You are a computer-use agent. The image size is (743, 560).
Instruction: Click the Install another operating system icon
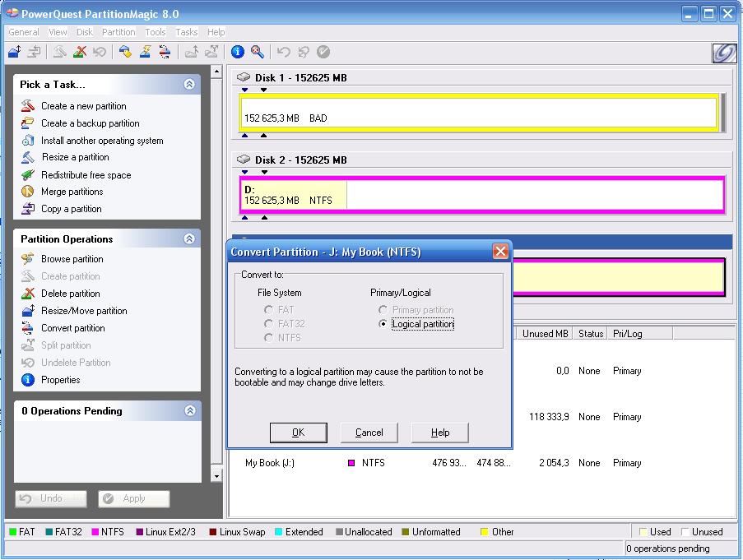28,140
